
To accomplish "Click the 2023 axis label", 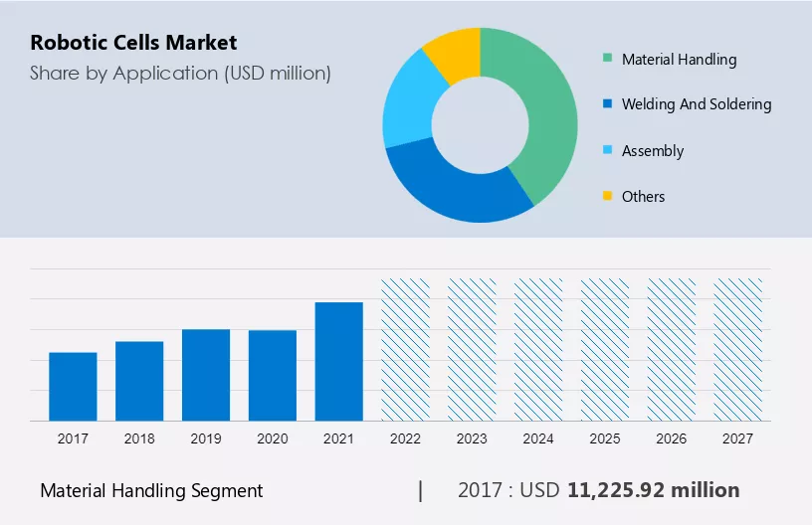I will pos(472,438).
